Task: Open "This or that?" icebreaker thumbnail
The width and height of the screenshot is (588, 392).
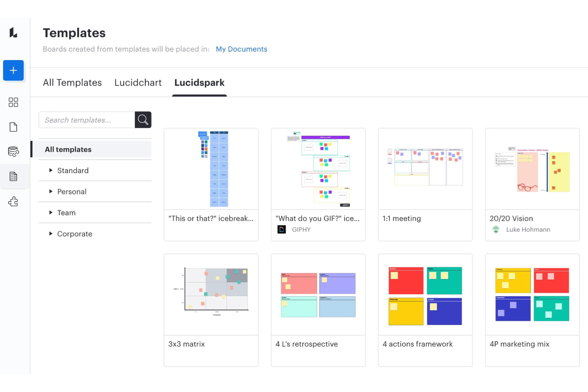Action: [211, 169]
